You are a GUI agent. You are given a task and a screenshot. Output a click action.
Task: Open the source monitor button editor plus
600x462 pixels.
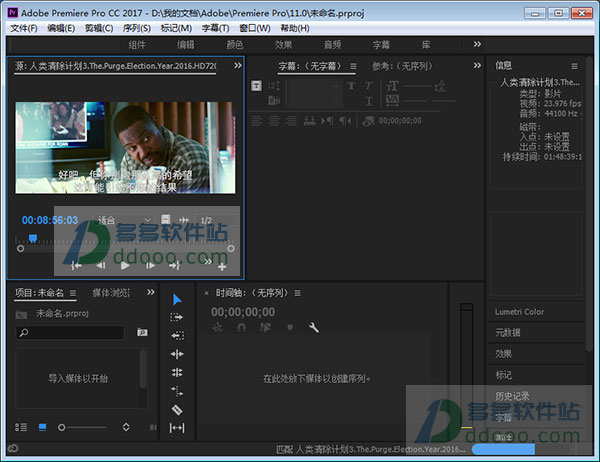[222, 267]
